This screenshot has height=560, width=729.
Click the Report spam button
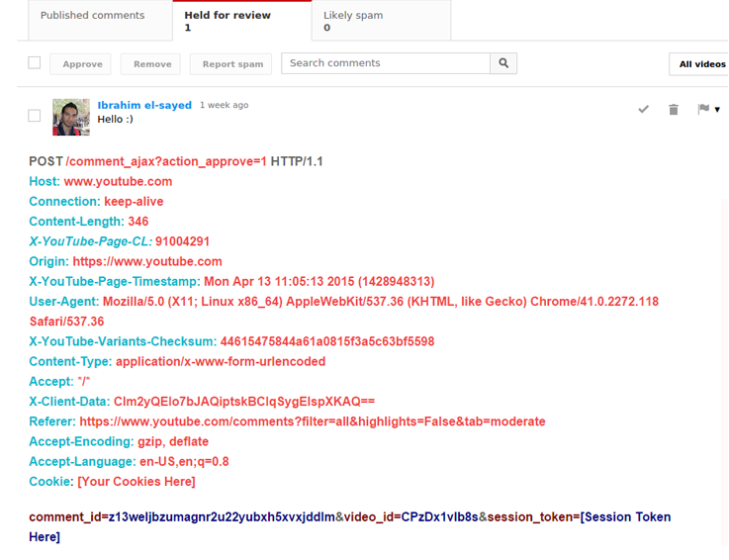tap(230, 64)
